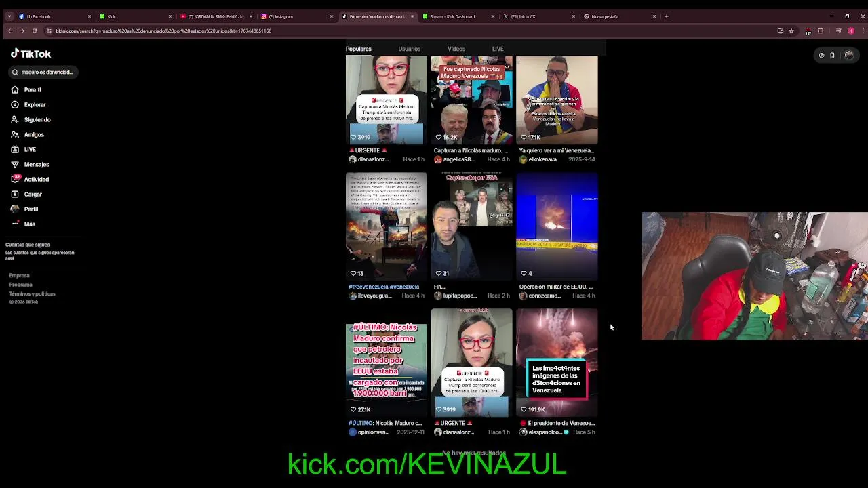Click the TikTok logo
The height and width of the screenshot is (488, 868).
click(31, 54)
